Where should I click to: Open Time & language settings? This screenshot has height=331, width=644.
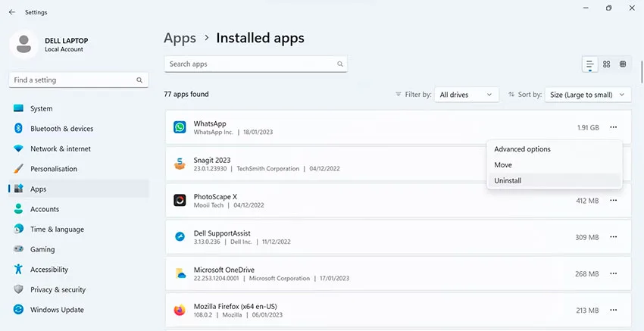click(x=79, y=230)
